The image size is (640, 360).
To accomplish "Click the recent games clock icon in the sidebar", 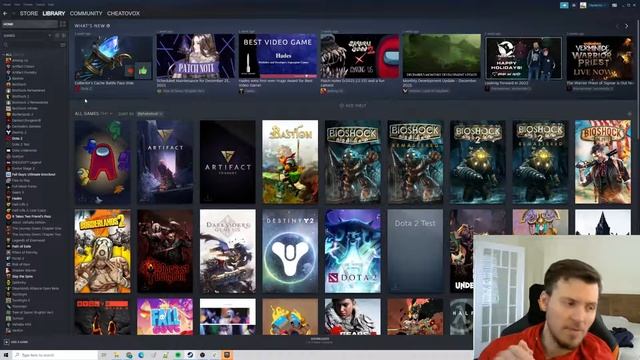I will click(x=57, y=36).
